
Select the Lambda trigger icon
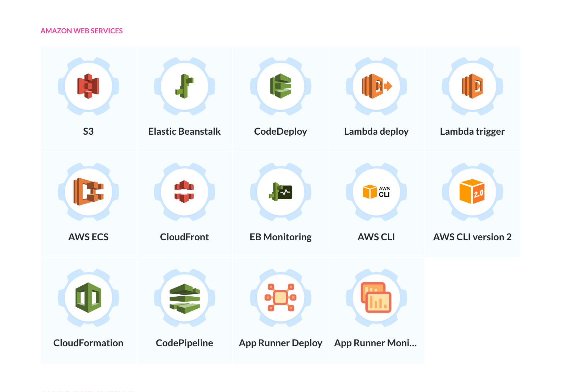click(472, 86)
